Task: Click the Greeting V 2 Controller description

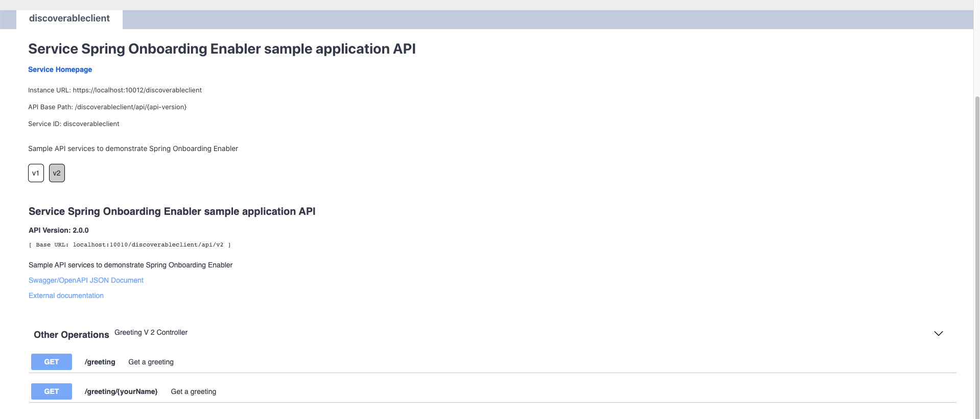Action: point(151,332)
